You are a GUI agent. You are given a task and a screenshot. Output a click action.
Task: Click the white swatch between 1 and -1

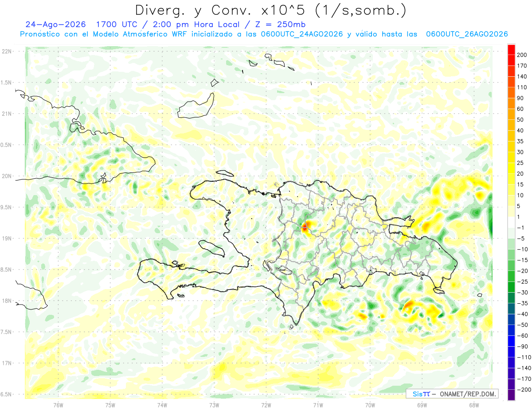pyautogui.click(x=511, y=222)
